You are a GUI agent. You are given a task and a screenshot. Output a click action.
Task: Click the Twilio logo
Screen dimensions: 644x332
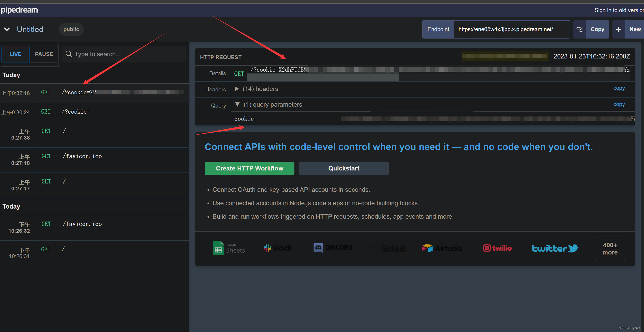coord(497,248)
